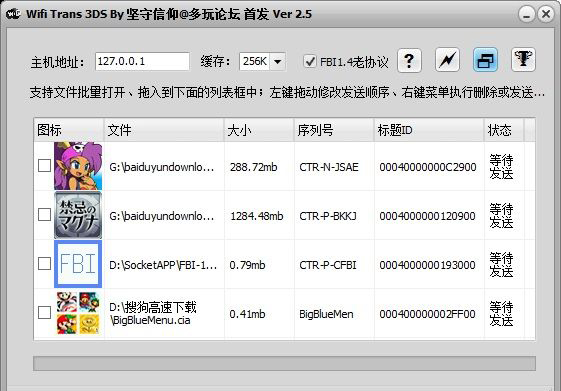Click the D:\SocketAPP\FBI-1... file path
561x391 pixels.
tap(163, 265)
